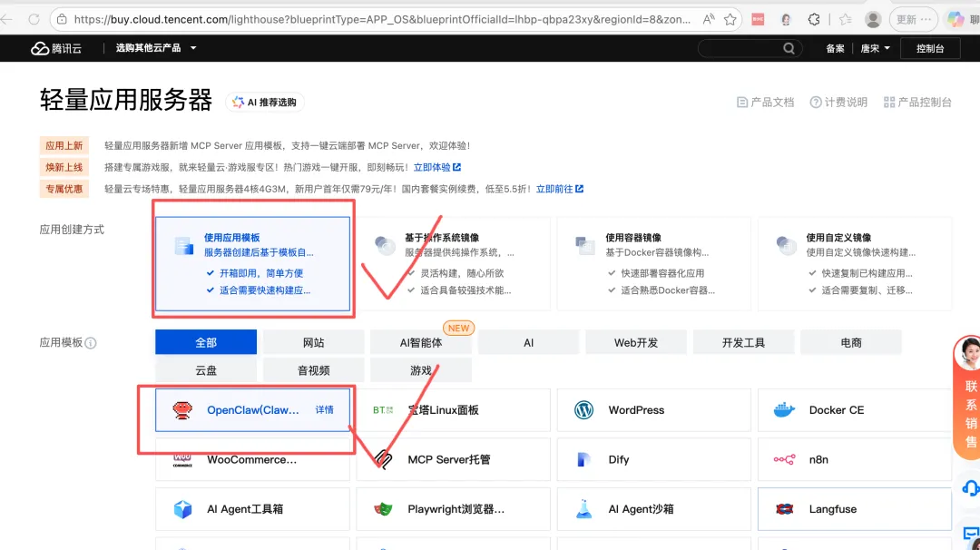Select the 使用应用模板 creation option

coord(252,264)
